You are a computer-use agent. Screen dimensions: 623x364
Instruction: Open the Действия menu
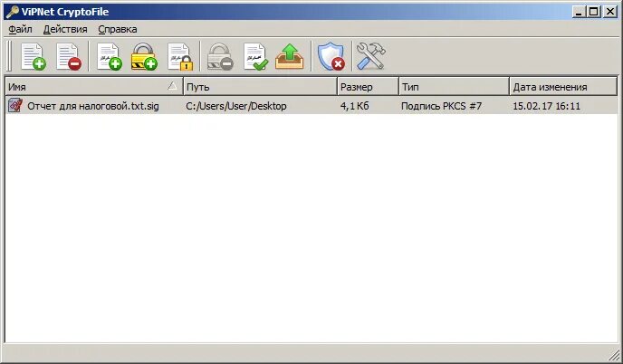pyautogui.click(x=65, y=29)
